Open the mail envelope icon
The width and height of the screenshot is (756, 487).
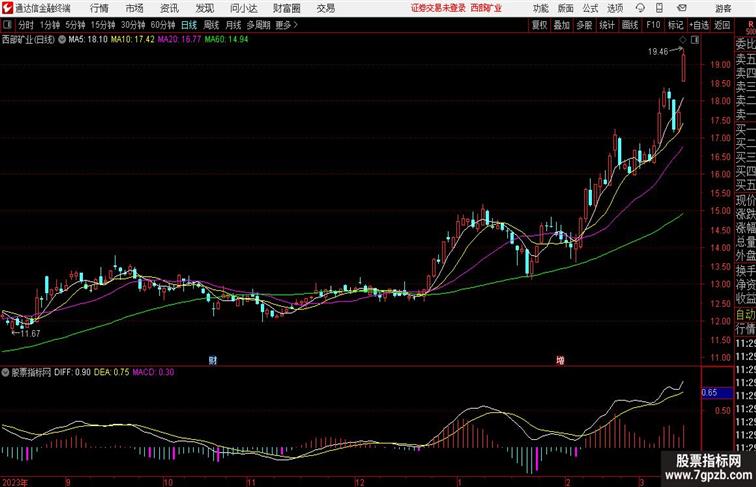[682, 8]
